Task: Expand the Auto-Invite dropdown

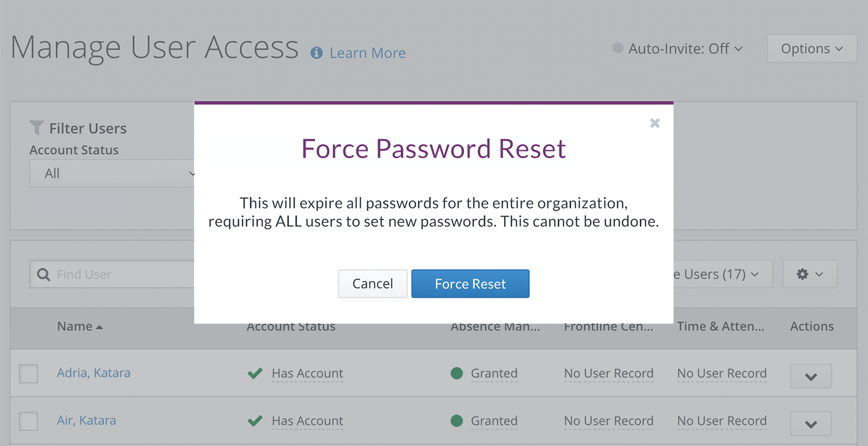Action: (678, 49)
